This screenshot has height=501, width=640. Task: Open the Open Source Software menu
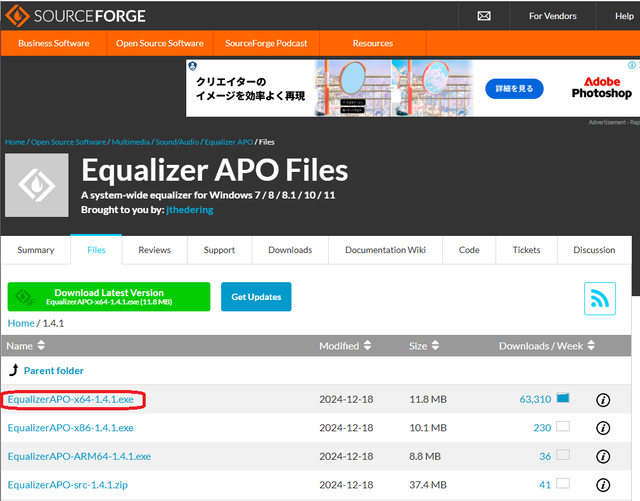click(160, 43)
